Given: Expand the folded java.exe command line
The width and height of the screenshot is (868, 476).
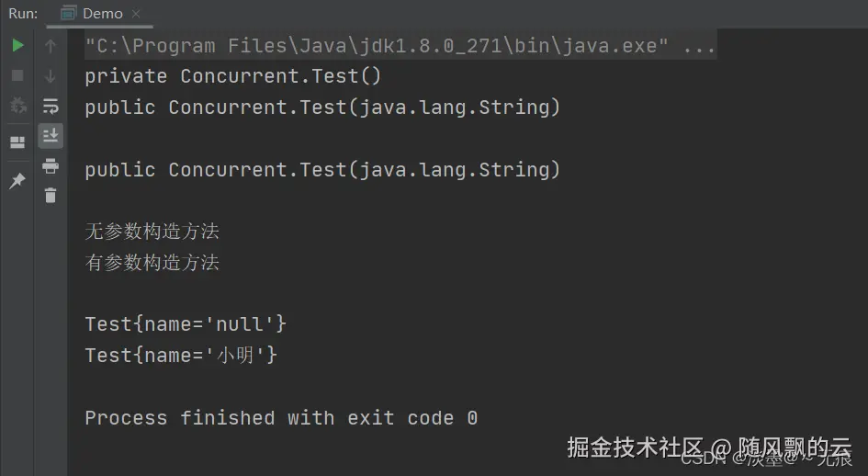Looking at the screenshot, I should pyautogui.click(x=700, y=46).
